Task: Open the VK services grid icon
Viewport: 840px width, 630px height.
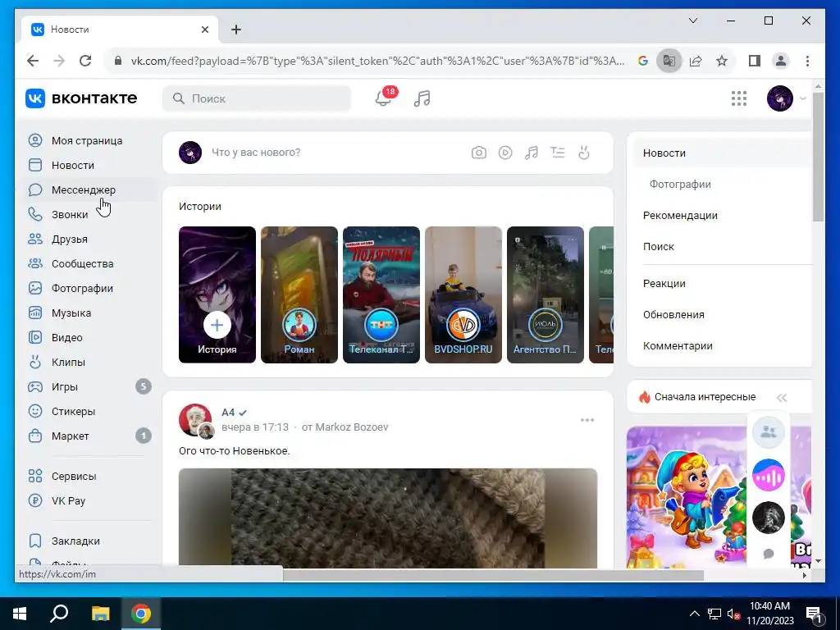Action: pyautogui.click(x=739, y=98)
